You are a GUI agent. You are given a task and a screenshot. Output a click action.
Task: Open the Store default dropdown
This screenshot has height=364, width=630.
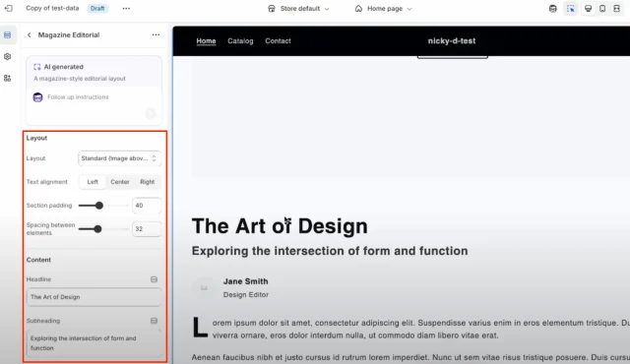coord(298,9)
